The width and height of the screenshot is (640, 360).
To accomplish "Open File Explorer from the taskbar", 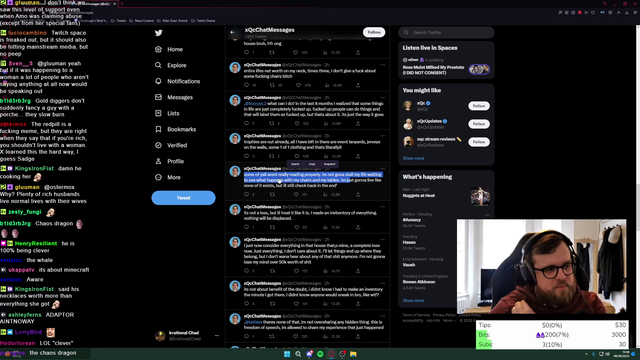I will tap(353, 354).
